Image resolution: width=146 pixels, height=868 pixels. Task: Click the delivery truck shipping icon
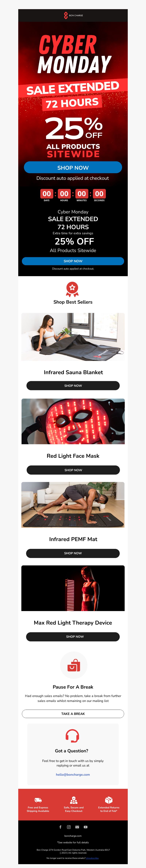pos(38,800)
